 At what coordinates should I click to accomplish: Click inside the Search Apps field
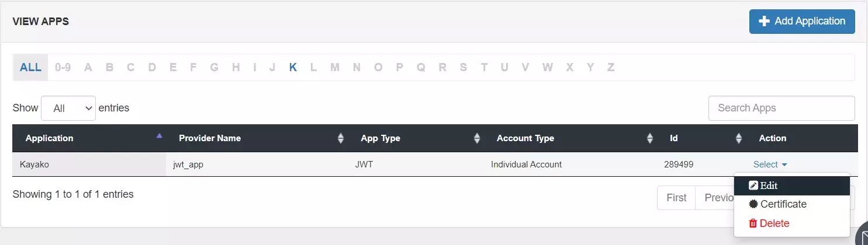[x=781, y=108]
